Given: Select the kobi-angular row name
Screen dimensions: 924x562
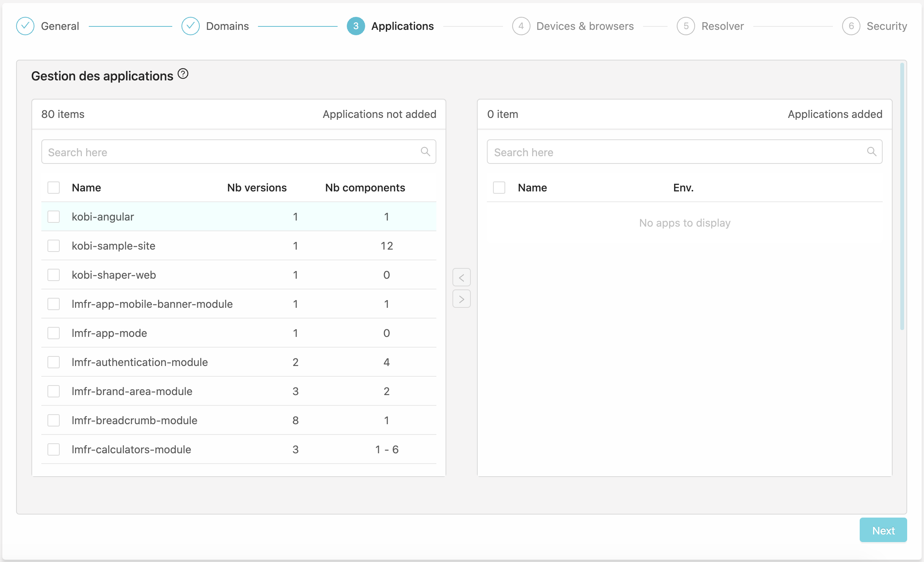Looking at the screenshot, I should [103, 217].
